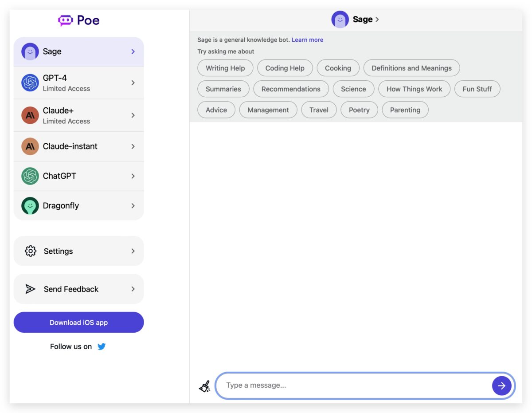532x413 pixels.
Task: Click the Claude-instant avatar icon
Action: click(30, 146)
